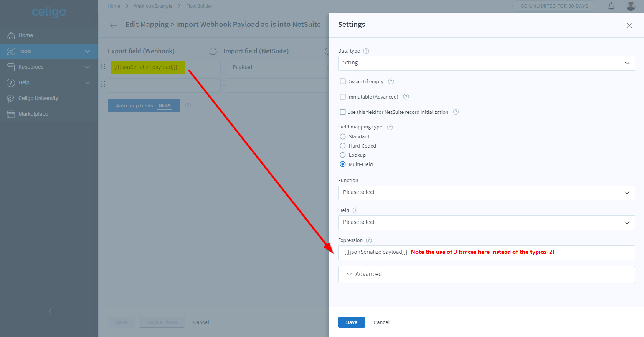The image size is (644, 337).
Task: Click the notifications bell icon
Action: [x=611, y=6]
